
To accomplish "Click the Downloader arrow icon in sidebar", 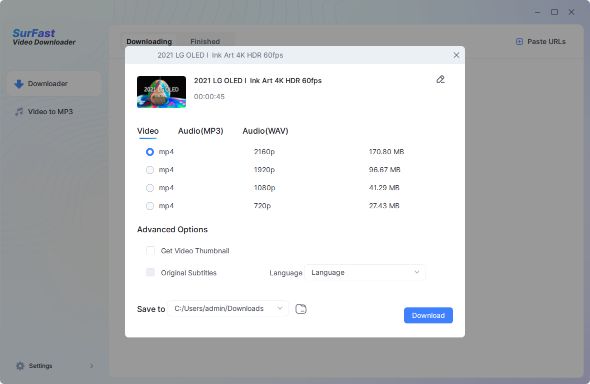I will click(x=19, y=84).
